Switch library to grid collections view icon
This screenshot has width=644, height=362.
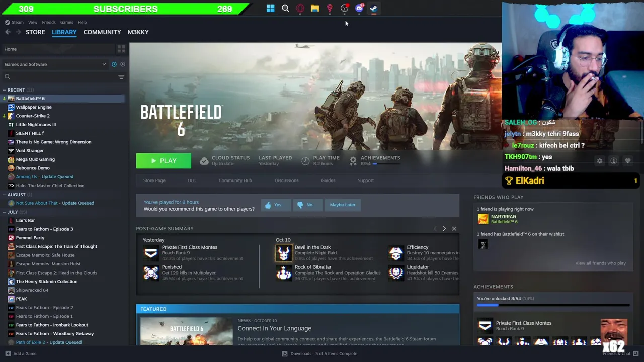[x=121, y=49]
